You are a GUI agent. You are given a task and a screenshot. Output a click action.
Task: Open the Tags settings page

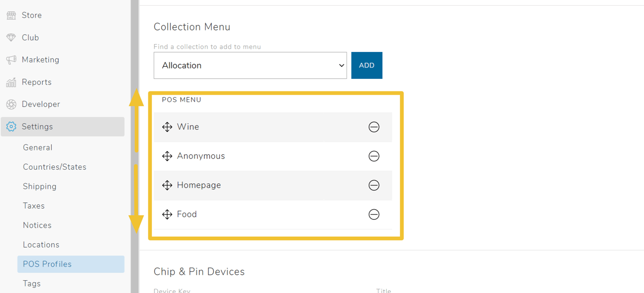(x=31, y=283)
